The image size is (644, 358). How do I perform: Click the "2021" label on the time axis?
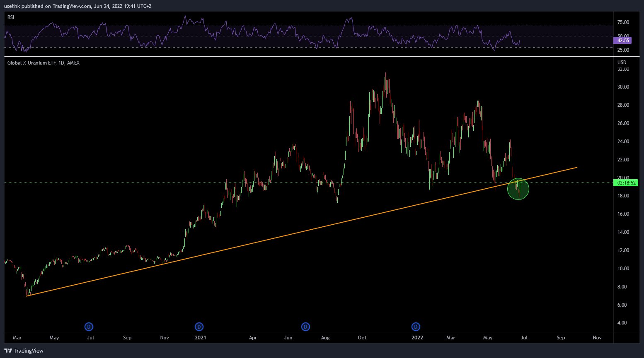pyautogui.click(x=201, y=338)
